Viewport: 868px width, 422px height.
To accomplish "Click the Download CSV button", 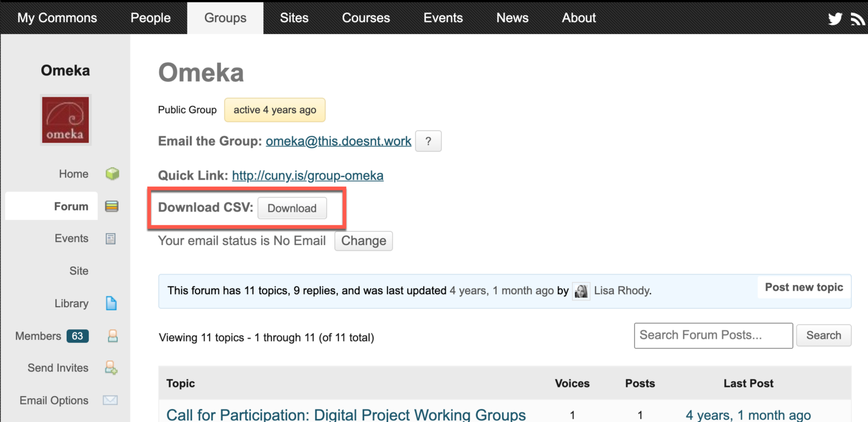I will (x=292, y=208).
